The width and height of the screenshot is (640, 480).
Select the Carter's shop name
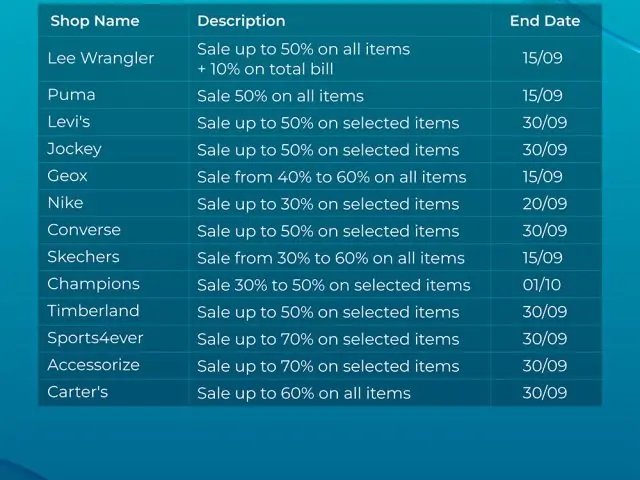[78, 392]
